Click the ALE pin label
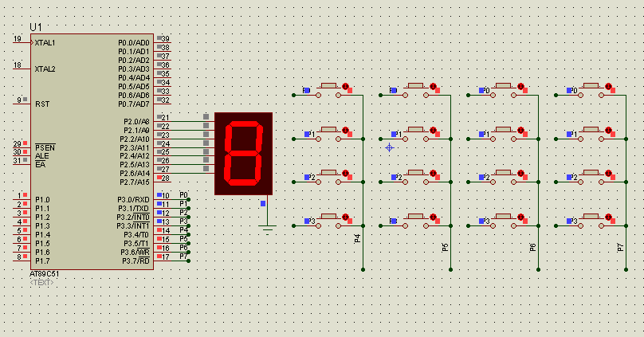 coord(42,156)
